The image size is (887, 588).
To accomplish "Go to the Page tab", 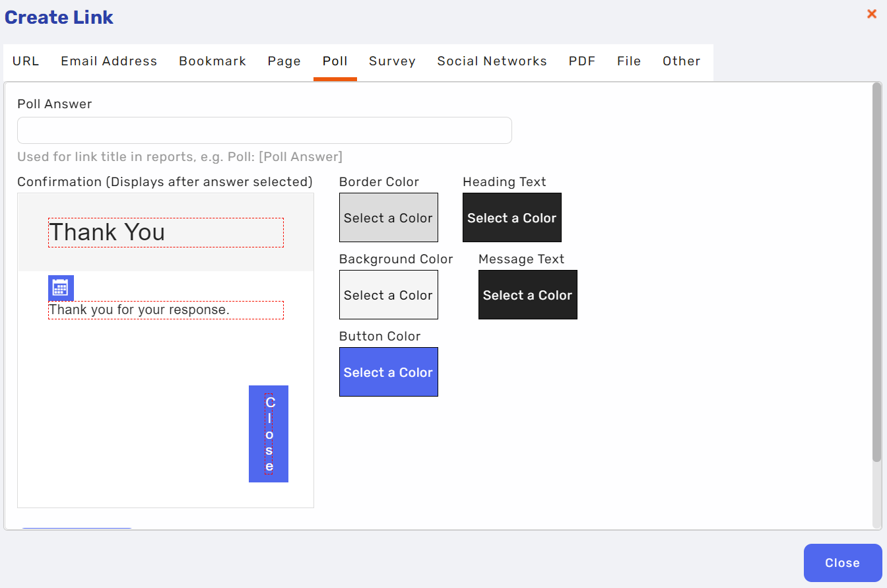I will (x=284, y=61).
